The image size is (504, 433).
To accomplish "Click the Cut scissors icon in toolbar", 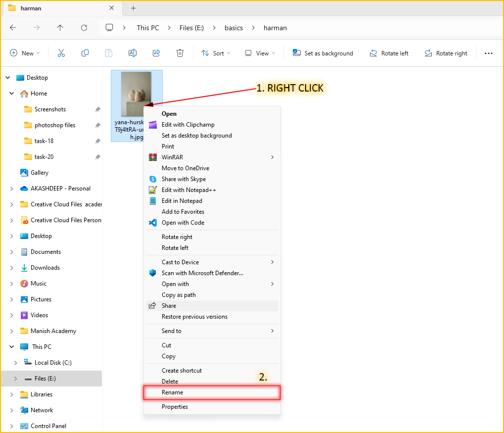I will (x=61, y=53).
